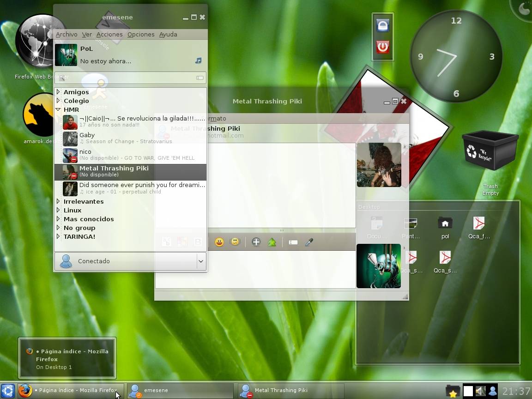Click the clear conversation icon in chat toolbar
Image resolution: width=532 pixels, height=399 pixels.
coord(293,242)
